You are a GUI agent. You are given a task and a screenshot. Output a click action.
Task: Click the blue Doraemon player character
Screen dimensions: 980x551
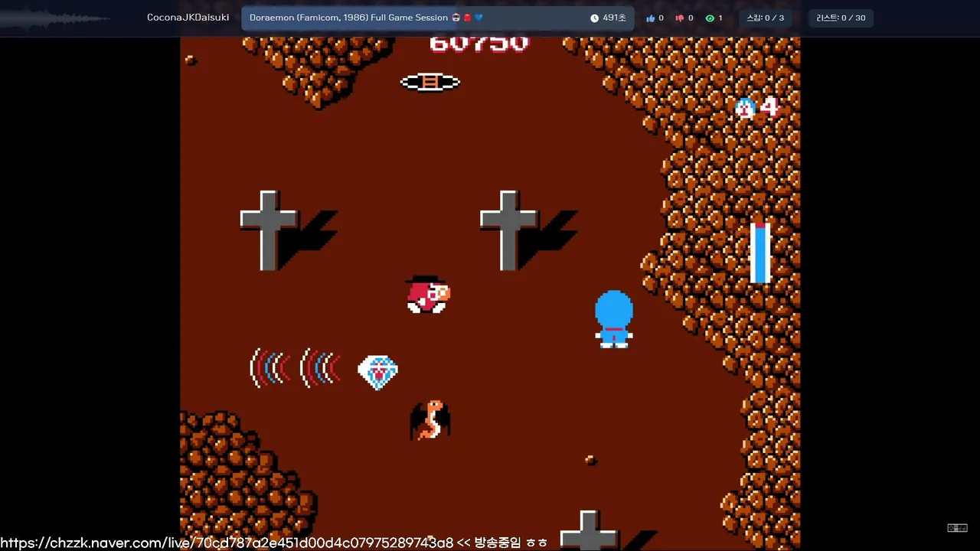(x=614, y=319)
